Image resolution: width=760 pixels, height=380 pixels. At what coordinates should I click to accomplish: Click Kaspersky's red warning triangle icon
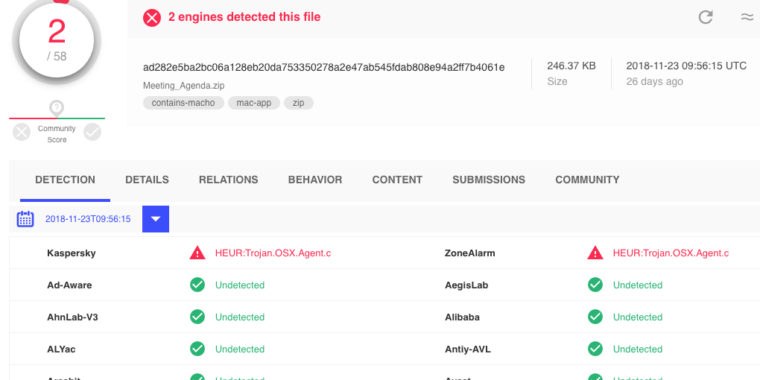(x=197, y=253)
